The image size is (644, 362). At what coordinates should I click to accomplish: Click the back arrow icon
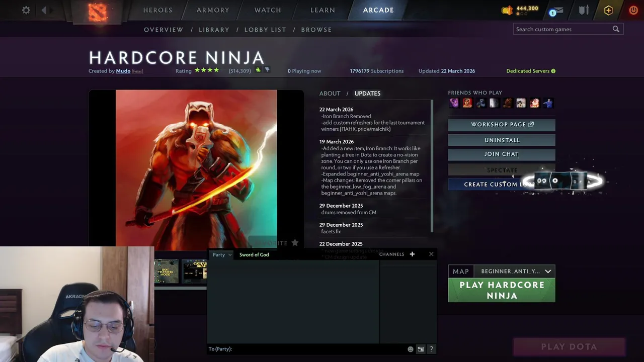[44, 10]
